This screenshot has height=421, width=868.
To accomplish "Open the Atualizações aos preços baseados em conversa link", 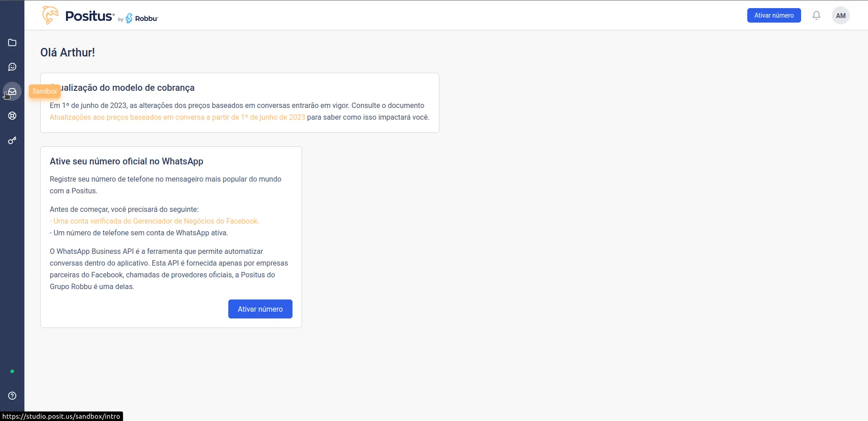I will pos(177,117).
